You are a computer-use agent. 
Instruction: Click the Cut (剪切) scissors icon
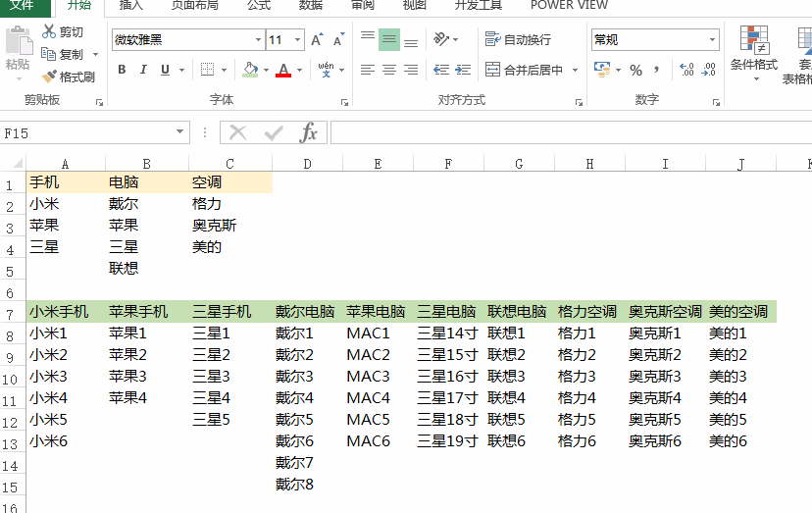click(x=49, y=31)
